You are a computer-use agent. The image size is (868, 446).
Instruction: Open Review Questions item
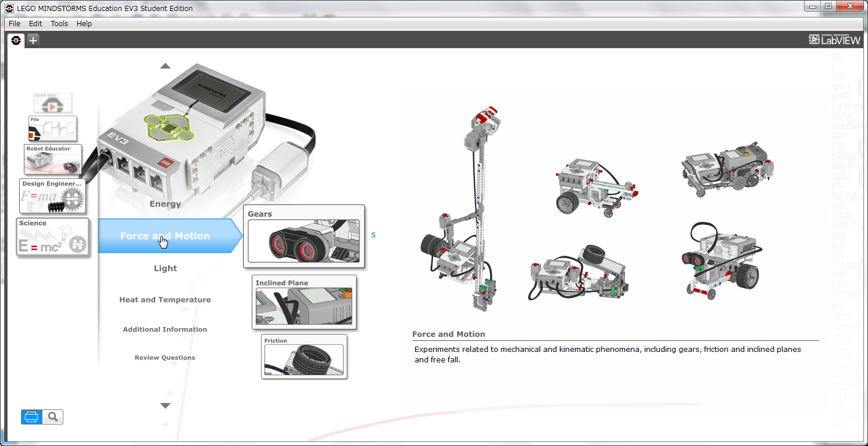click(165, 358)
